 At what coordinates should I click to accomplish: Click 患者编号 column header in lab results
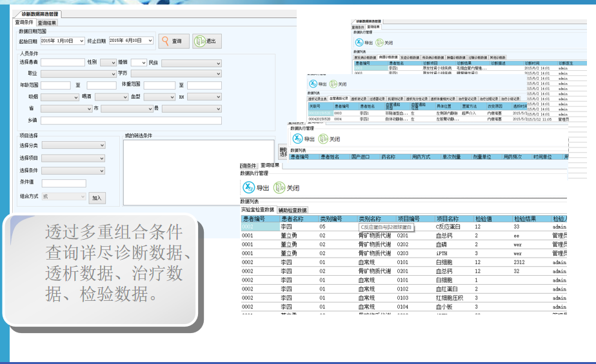click(261, 218)
